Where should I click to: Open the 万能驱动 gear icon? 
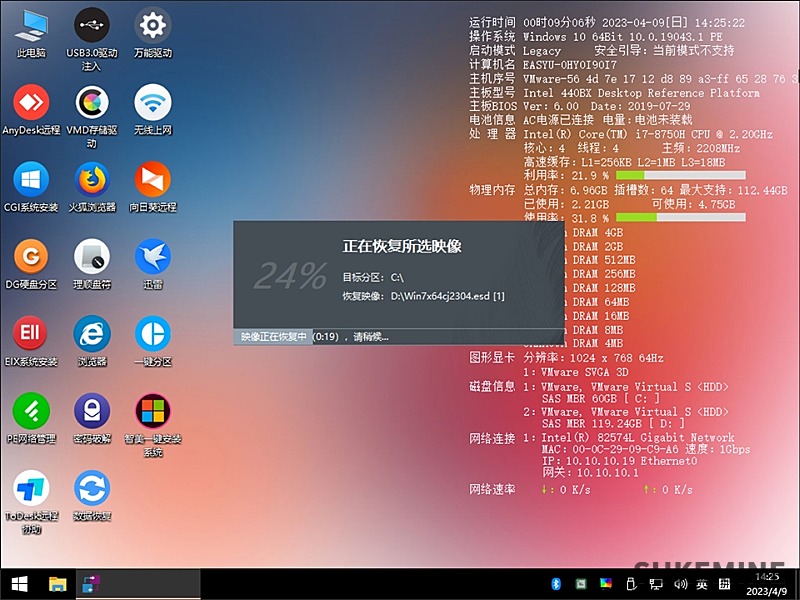coord(153,26)
